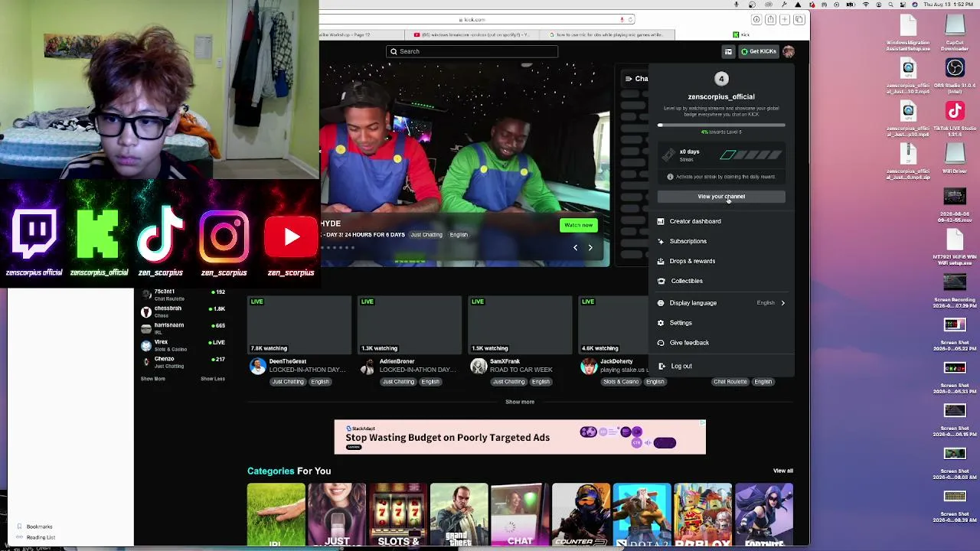Click the Instagram logo in stream overlay
980x551 pixels.
pyautogui.click(x=224, y=236)
